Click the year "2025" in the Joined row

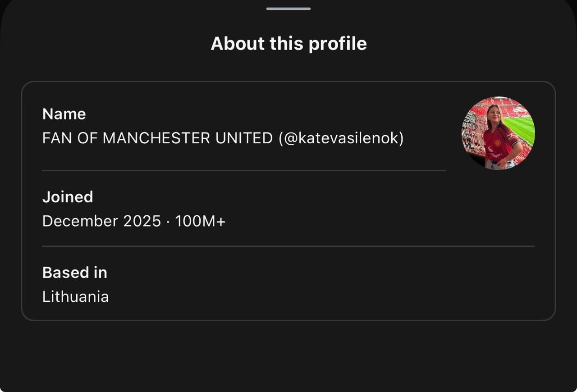(x=142, y=221)
